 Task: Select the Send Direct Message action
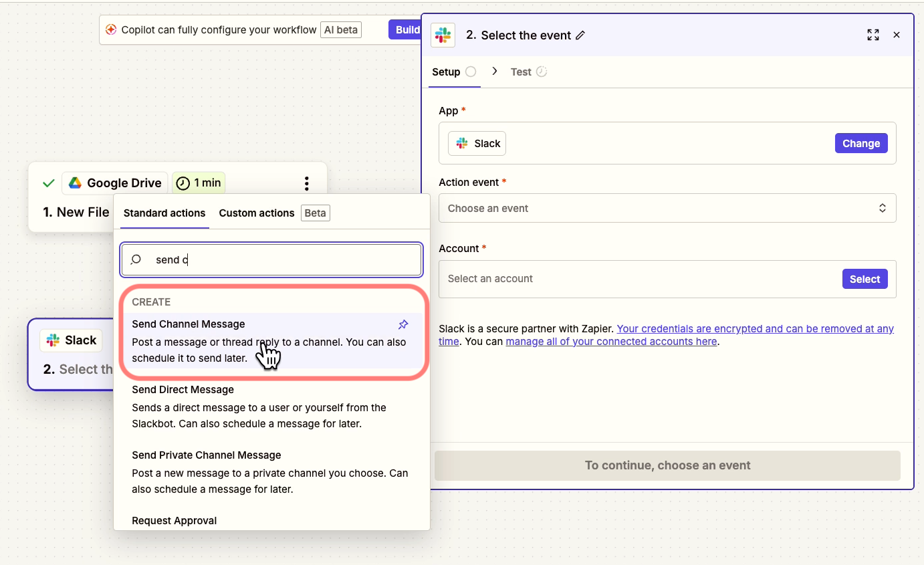pyautogui.click(x=272, y=407)
